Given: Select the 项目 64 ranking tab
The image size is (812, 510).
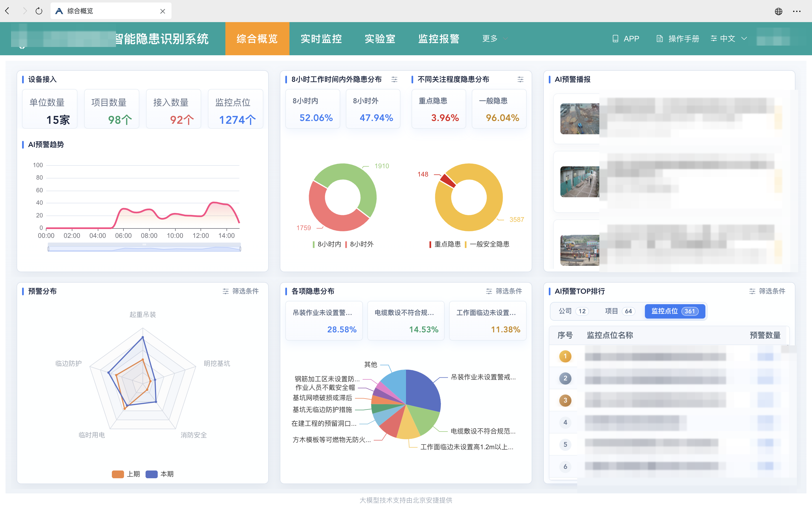Looking at the screenshot, I should click(x=620, y=311).
